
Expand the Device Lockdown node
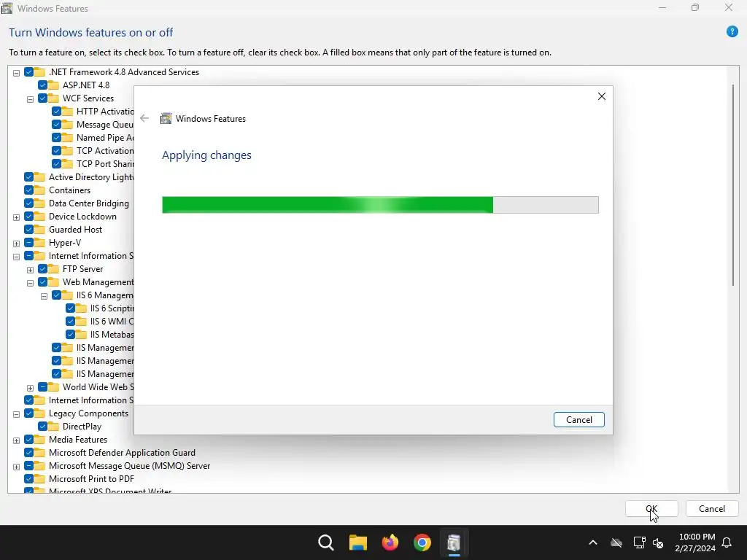16,217
